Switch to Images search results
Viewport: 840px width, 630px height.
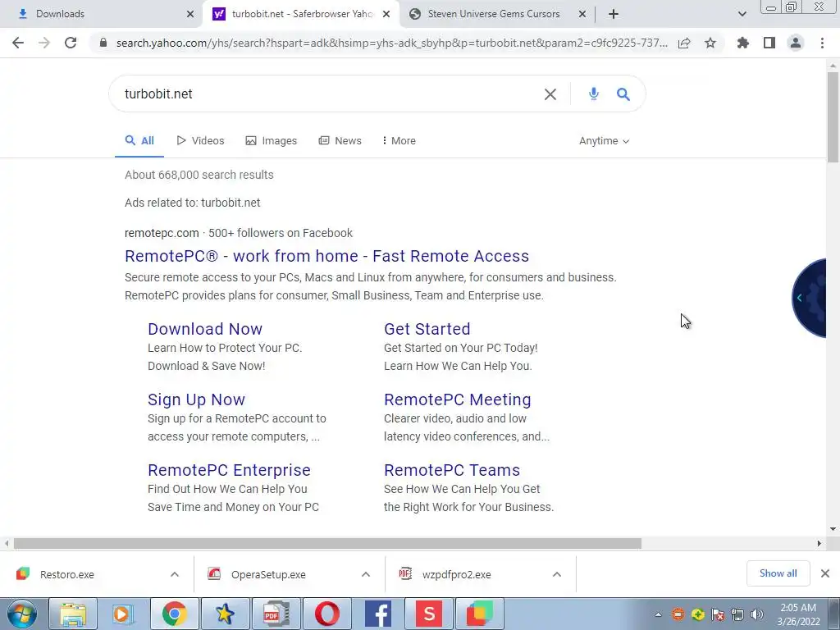(271, 141)
